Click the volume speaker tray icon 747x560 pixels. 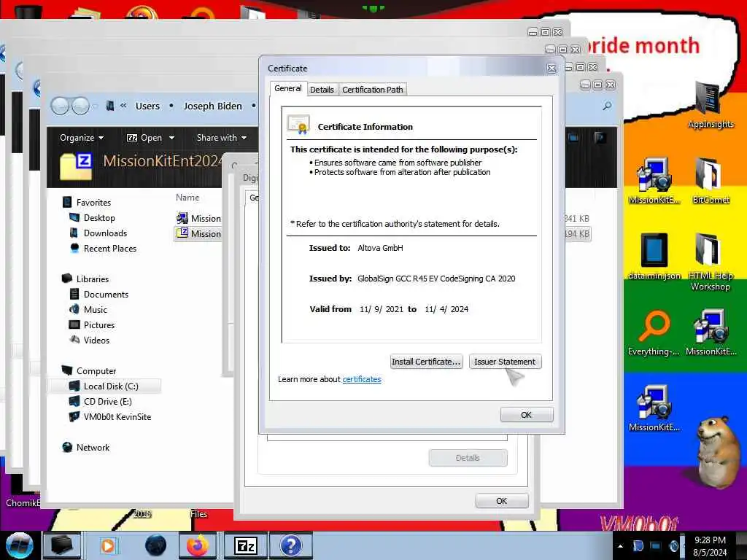673,545
